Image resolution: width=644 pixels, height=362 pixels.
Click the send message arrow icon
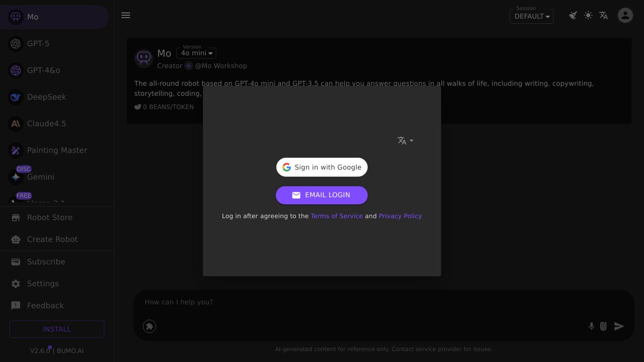pos(619,326)
